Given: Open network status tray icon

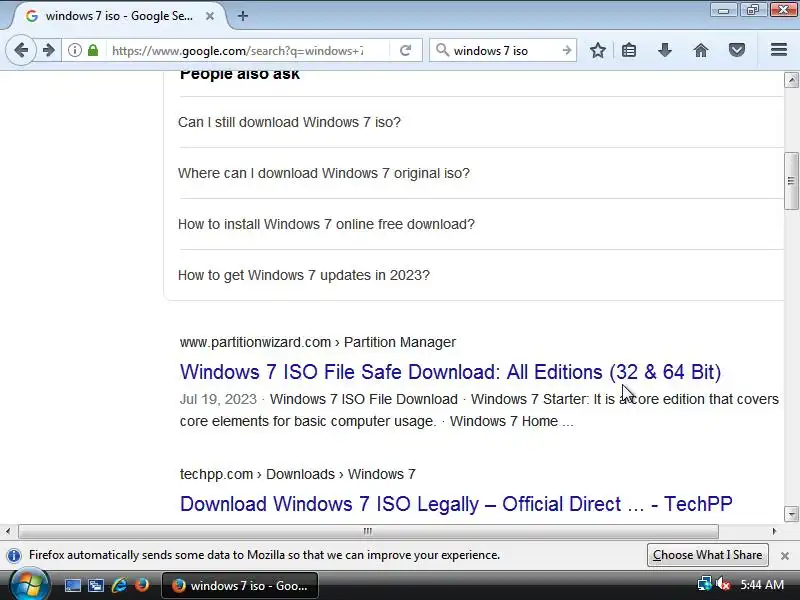Looking at the screenshot, I should click(x=705, y=584).
